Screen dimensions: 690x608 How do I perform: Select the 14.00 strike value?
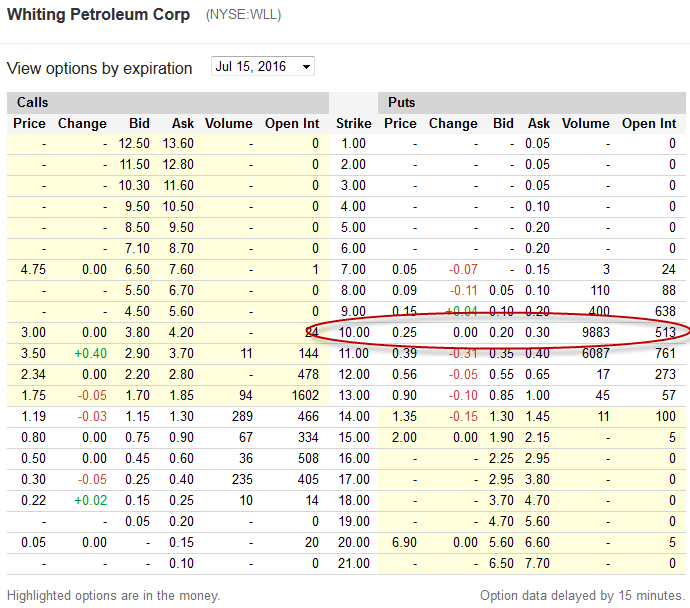(354, 417)
